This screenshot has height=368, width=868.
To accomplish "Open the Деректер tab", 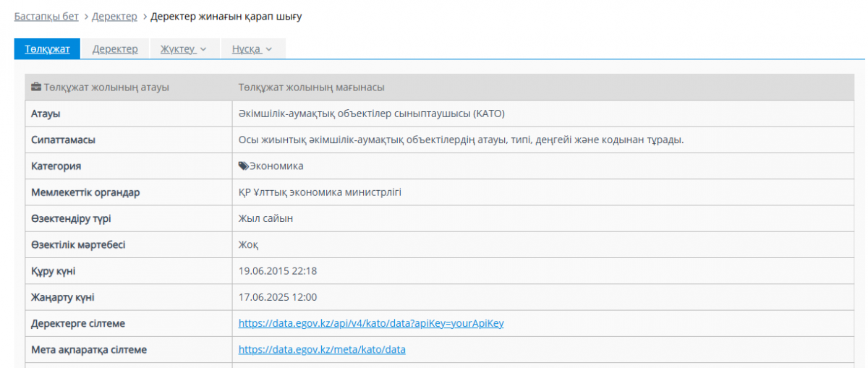I will tap(115, 49).
